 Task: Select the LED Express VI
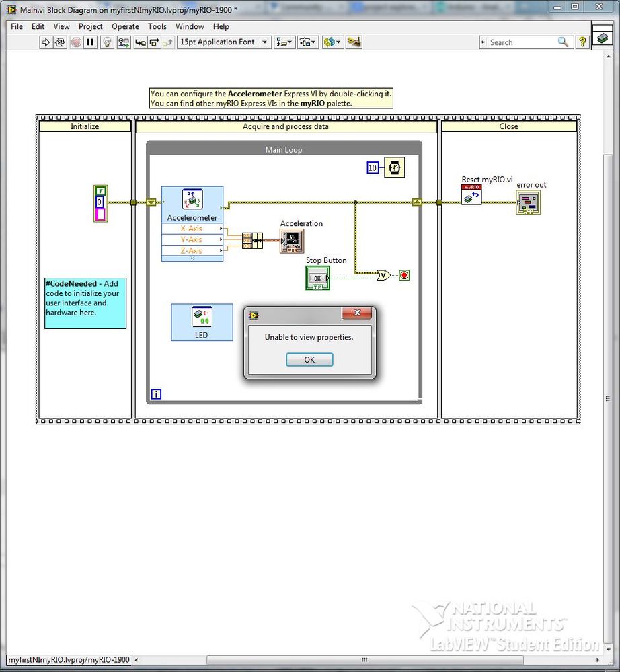(202, 323)
